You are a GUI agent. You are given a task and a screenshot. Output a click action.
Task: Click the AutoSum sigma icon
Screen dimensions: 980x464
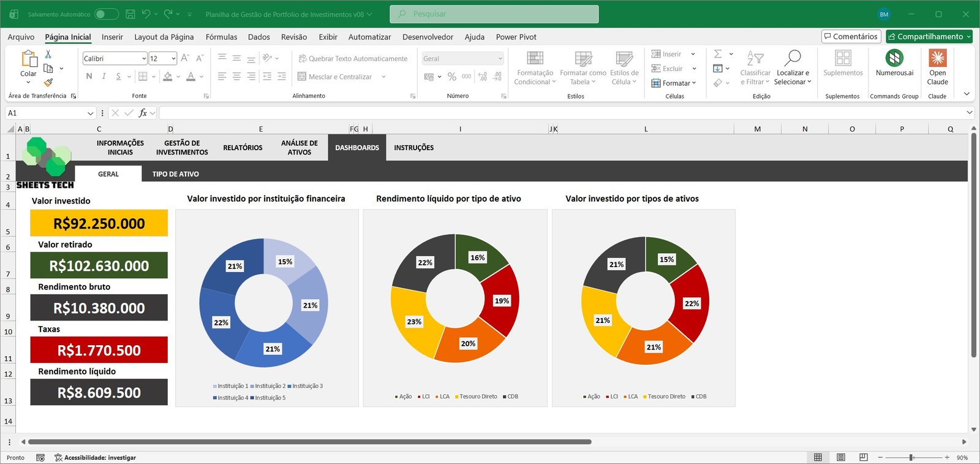(718, 54)
